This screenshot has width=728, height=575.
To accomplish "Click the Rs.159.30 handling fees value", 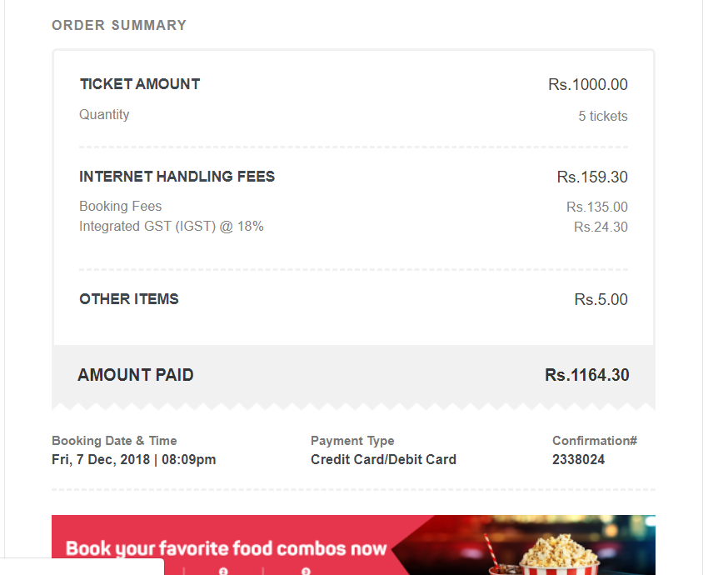I will [592, 177].
